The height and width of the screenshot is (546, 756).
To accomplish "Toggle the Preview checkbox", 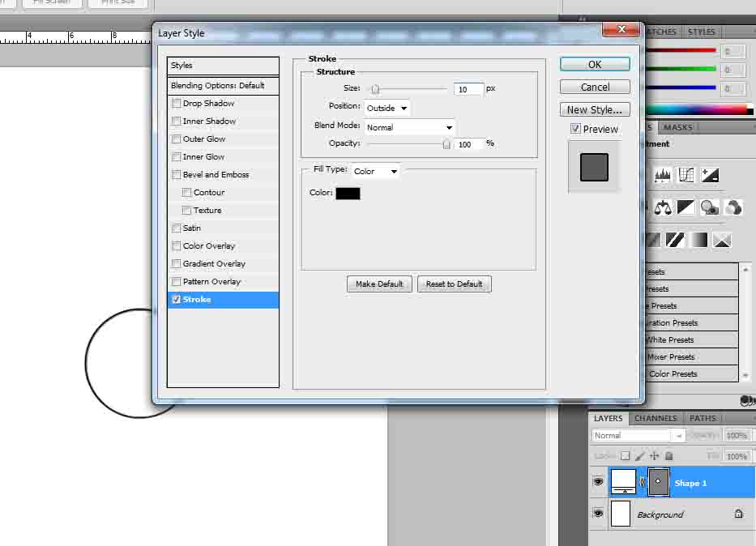I will [575, 129].
